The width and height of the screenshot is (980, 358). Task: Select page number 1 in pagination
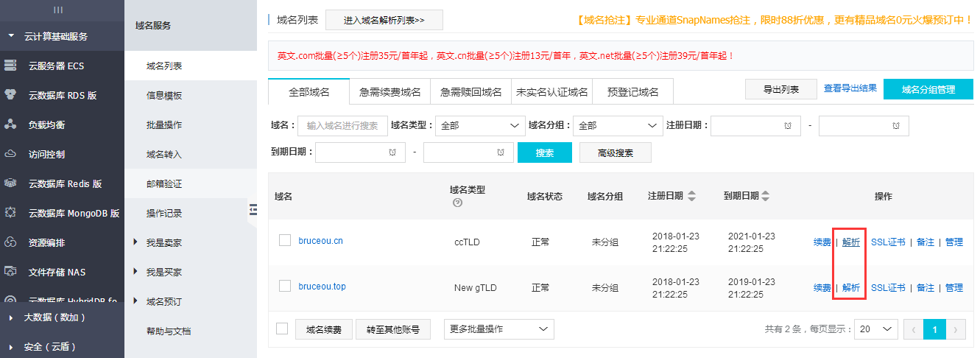[934, 329]
